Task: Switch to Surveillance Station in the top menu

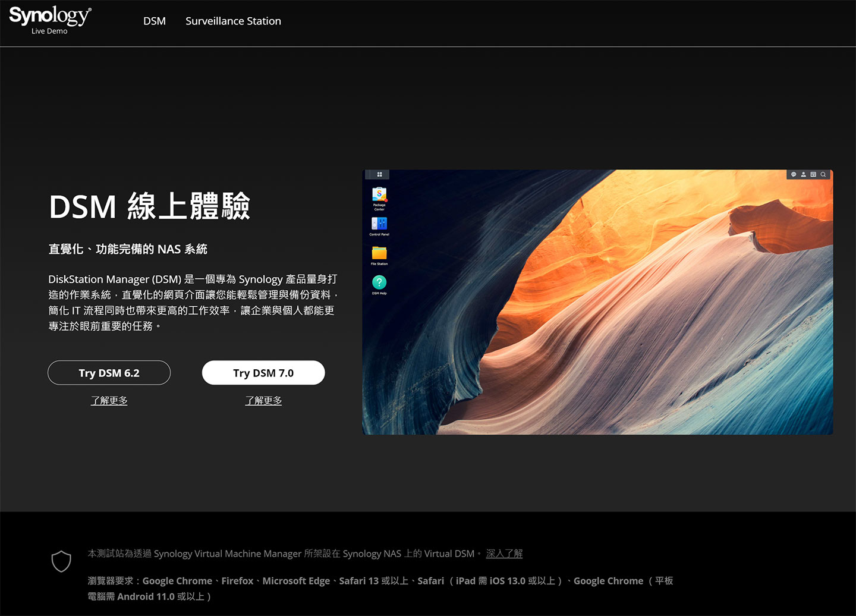Action: 233,21
